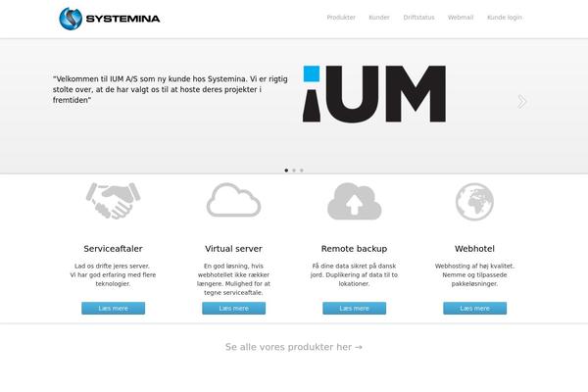Click the large IUM logo banner
The image size is (588, 392).
(374, 94)
